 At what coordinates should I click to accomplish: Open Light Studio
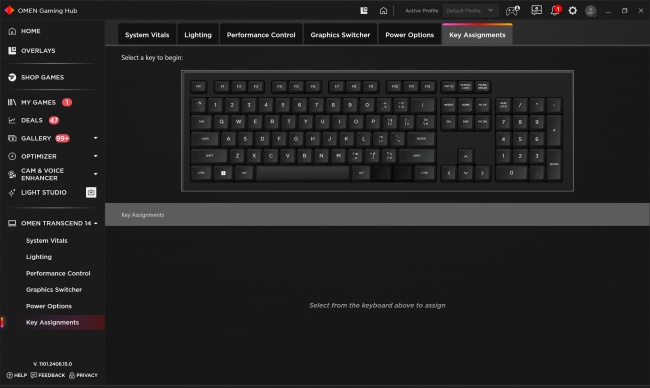(x=44, y=192)
